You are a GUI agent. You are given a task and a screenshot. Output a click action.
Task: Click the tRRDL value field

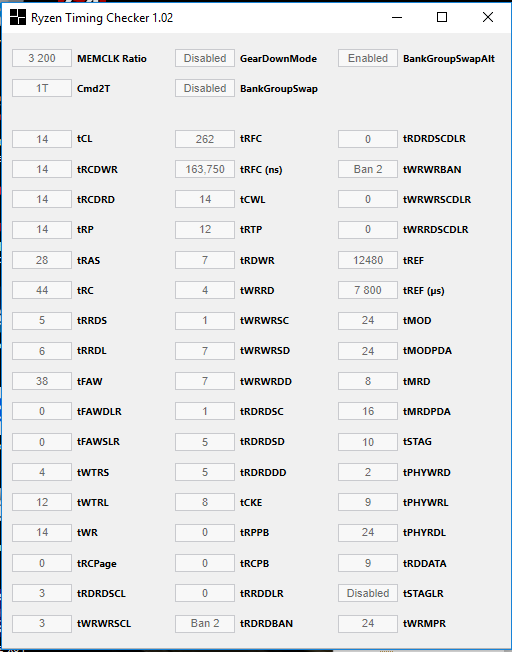click(42, 351)
